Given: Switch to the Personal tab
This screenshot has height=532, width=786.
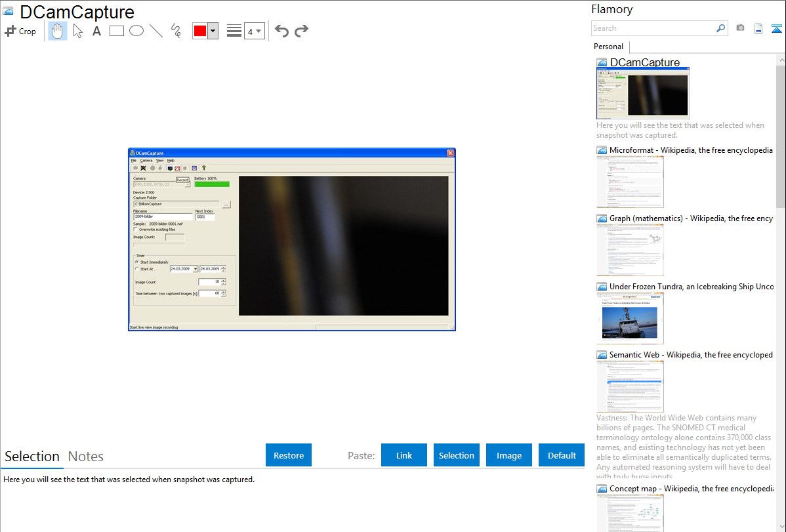Looking at the screenshot, I should coord(609,47).
